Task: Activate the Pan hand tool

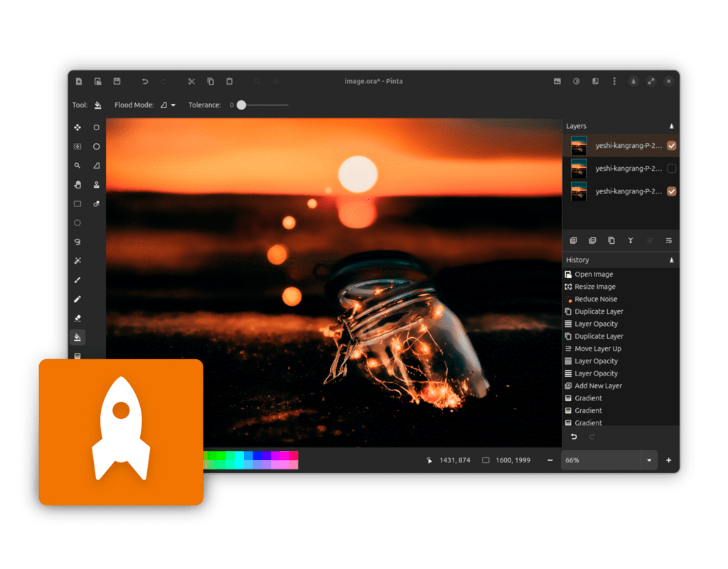Action: [x=77, y=185]
